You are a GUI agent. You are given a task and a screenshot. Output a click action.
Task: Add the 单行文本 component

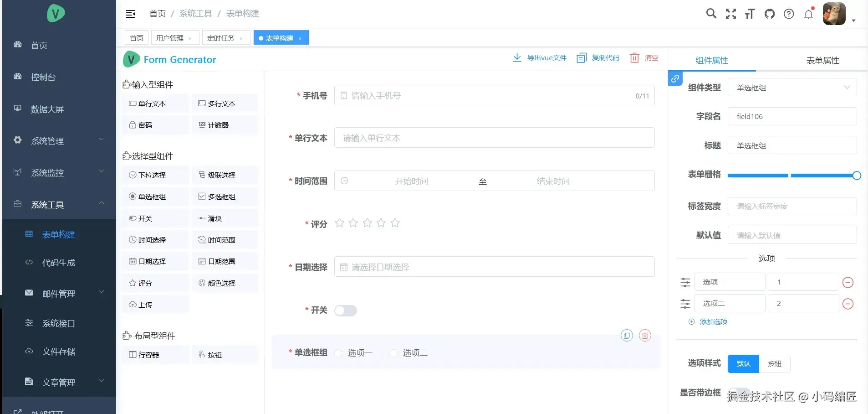pos(155,103)
